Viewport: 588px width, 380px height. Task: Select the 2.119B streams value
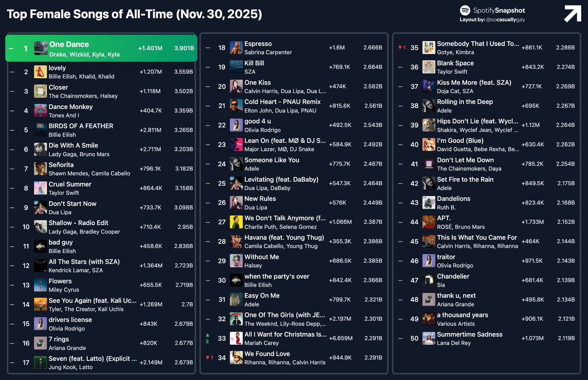(565, 338)
